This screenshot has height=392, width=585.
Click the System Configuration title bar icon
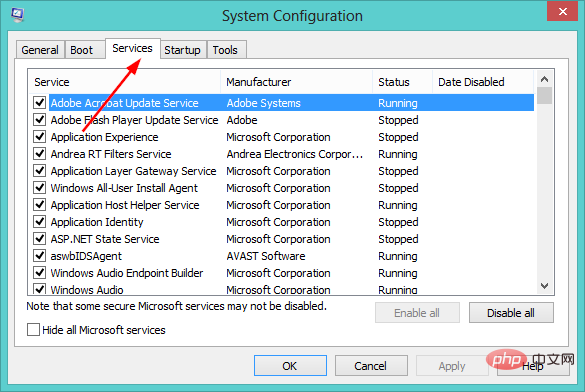(x=17, y=15)
